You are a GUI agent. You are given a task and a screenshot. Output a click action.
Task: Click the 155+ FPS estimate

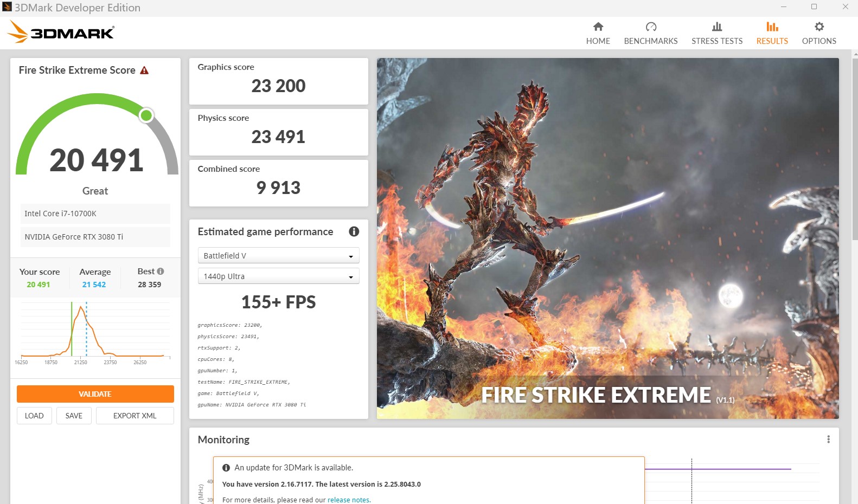click(x=278, y=302)
